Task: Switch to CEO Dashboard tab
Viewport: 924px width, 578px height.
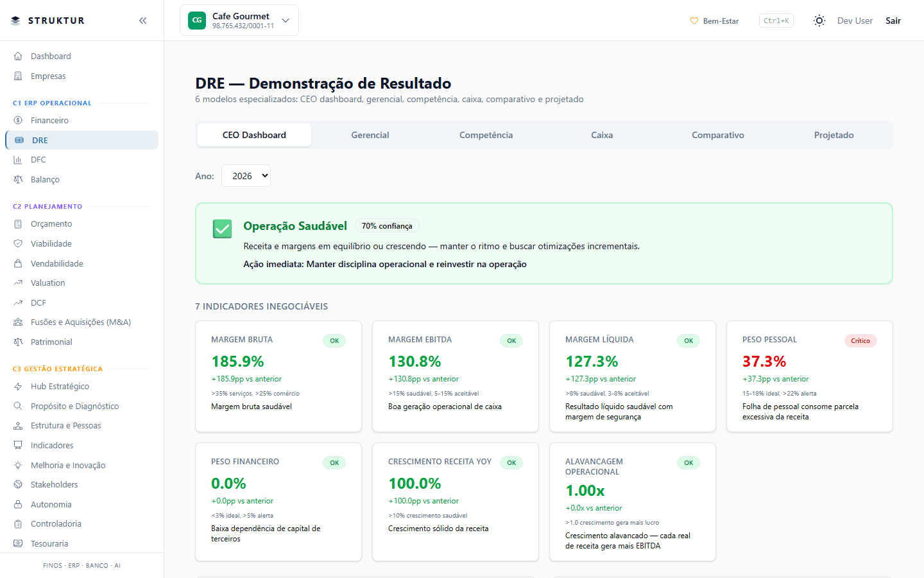Action: click(x=254, y=135)
